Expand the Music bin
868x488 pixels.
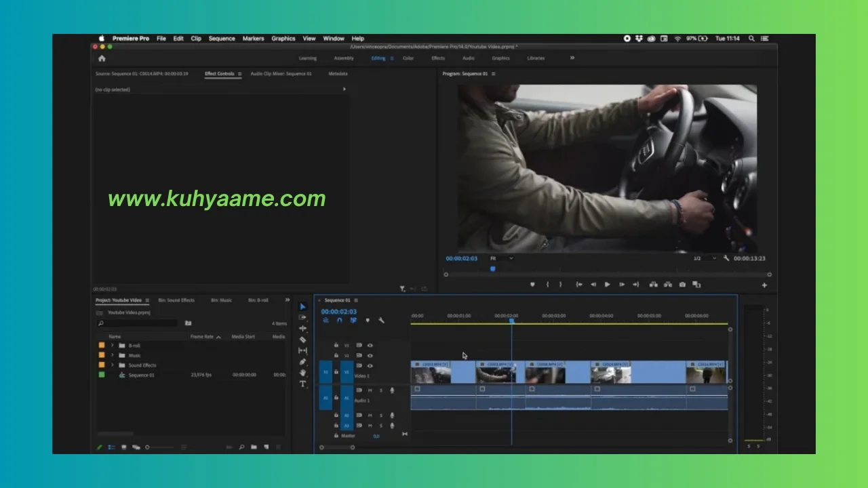(112, 355)
